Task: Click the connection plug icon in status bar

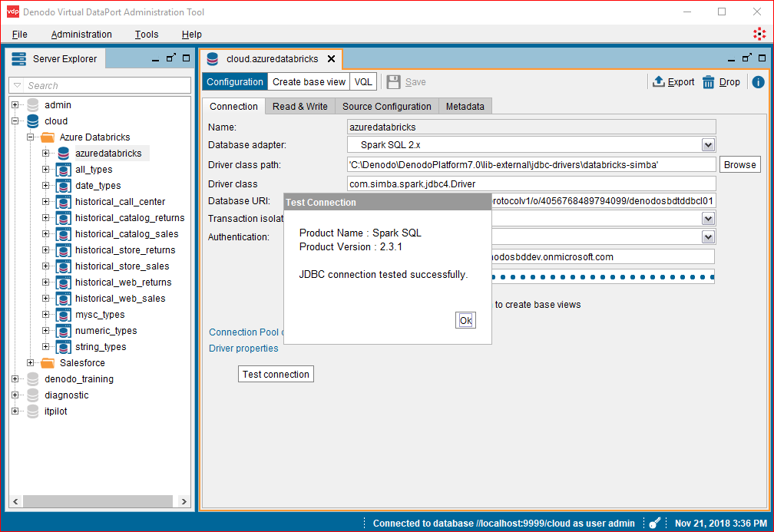Action: (x=654, y=523)
